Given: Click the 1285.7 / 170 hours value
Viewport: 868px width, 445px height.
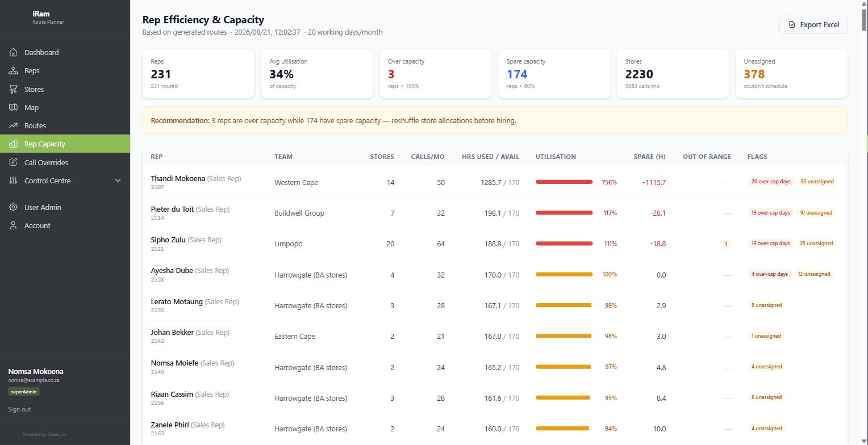Looking at the screenshot, I should 500,182.
